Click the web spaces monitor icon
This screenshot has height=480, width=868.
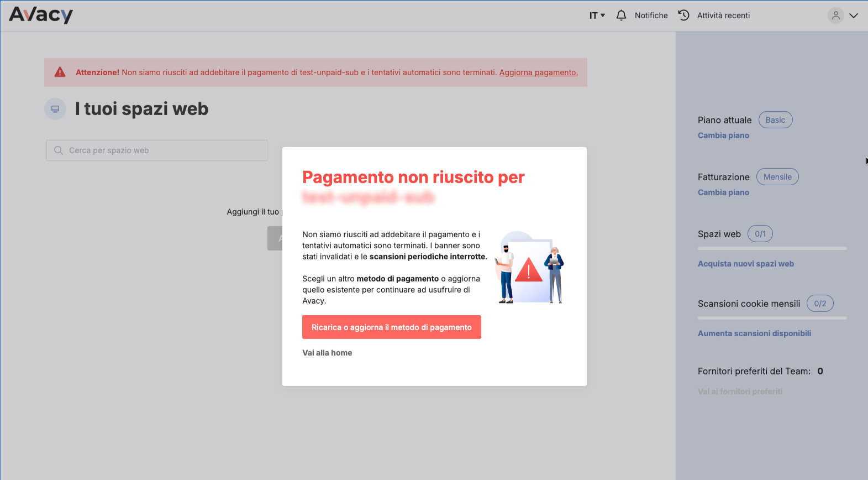coord(55,109)
